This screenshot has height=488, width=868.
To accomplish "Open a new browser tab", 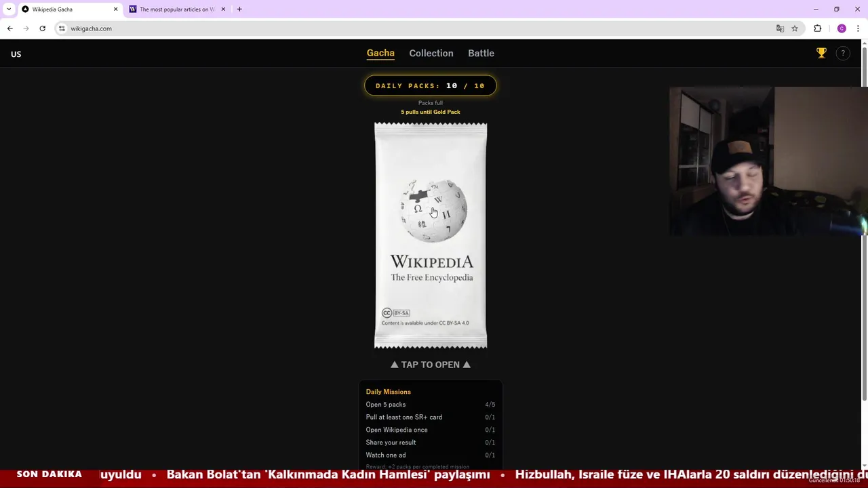I will click(x=239, y=9).
